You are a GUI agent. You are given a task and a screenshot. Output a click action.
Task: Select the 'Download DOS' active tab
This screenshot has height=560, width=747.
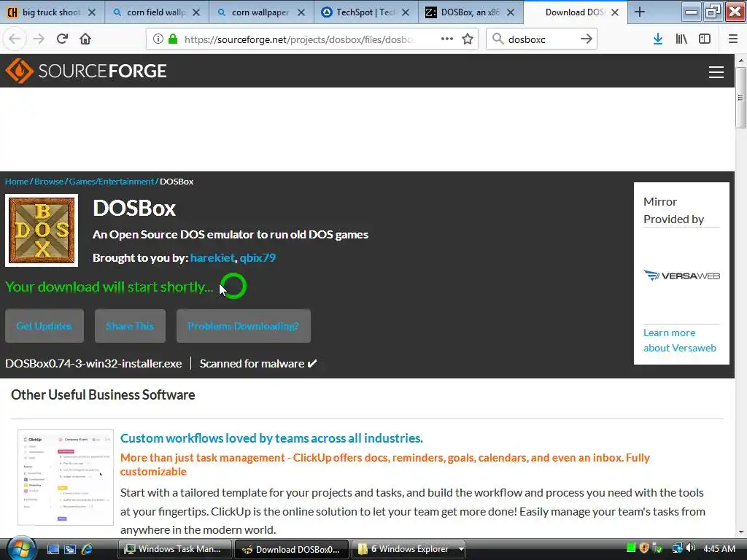pos(575,12)
